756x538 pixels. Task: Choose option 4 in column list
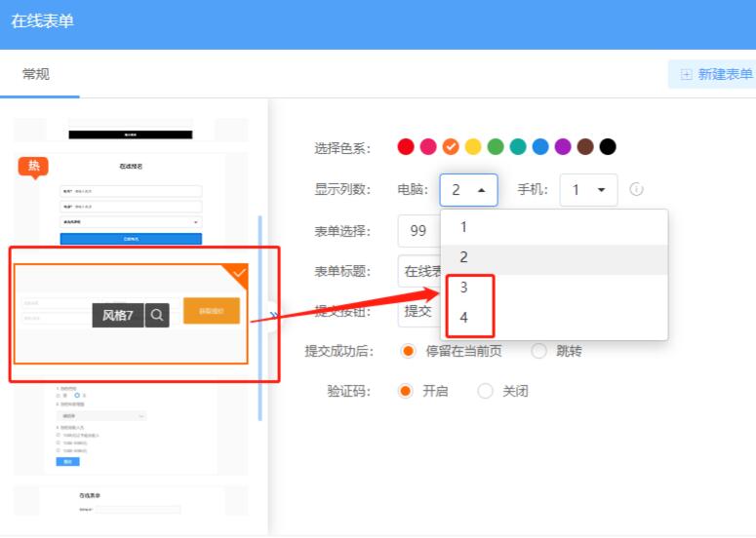[x=464, y=318]
